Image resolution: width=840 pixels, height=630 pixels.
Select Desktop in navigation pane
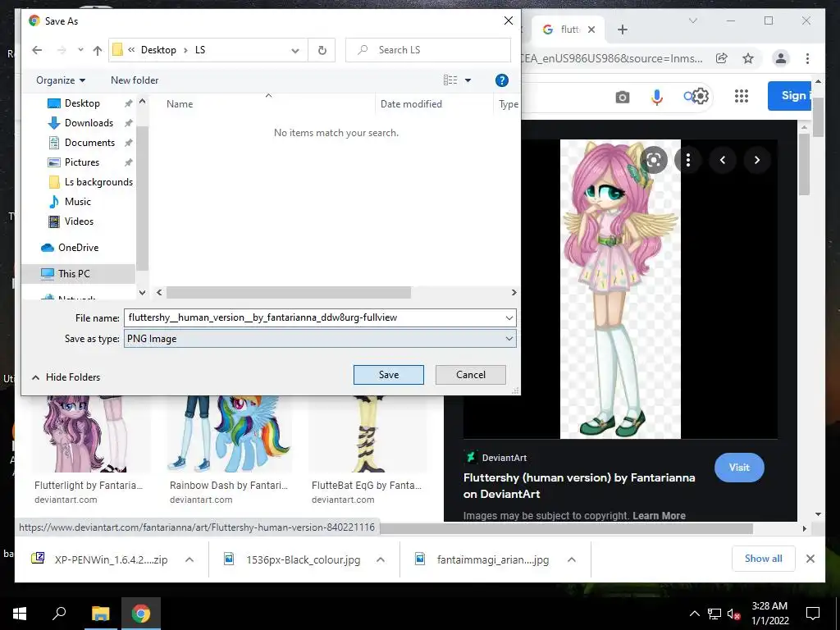[x=82, y=103]
